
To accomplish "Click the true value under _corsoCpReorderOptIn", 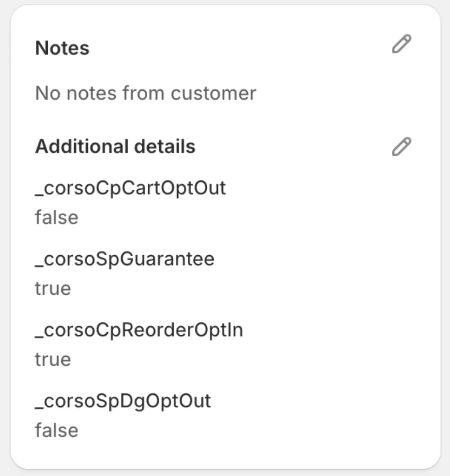I will click(x=53, y=359).
